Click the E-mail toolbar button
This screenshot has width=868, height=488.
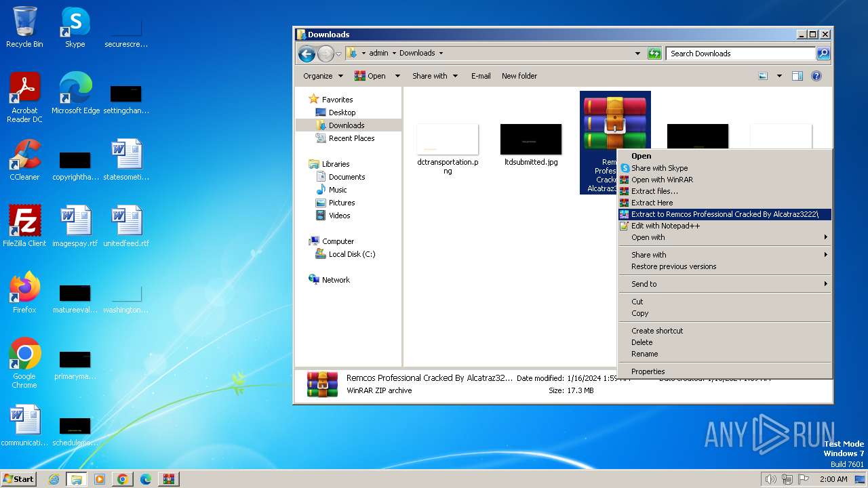[x=481, y=76]
